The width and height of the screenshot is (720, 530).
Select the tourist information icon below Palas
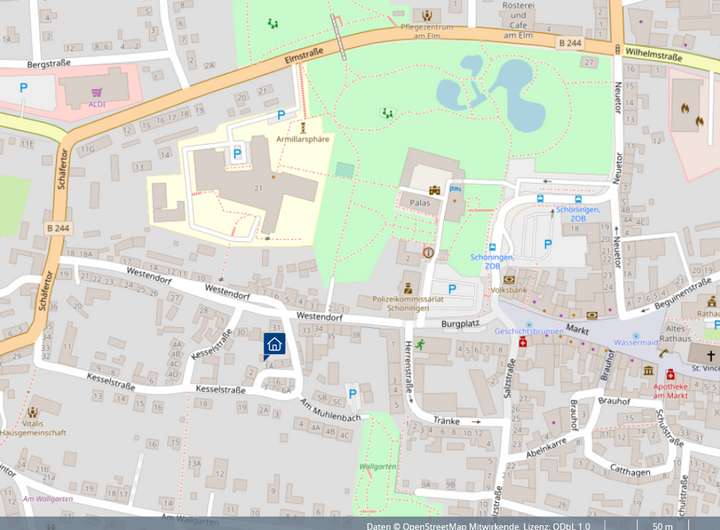pyautogui.click(x=427, y=253)
